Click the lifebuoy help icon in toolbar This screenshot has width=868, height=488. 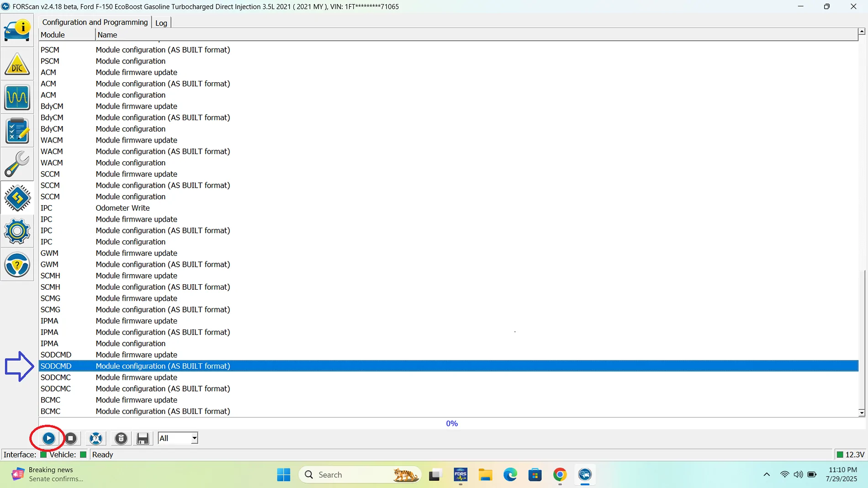pyautogui.click(x=96, y=438)
